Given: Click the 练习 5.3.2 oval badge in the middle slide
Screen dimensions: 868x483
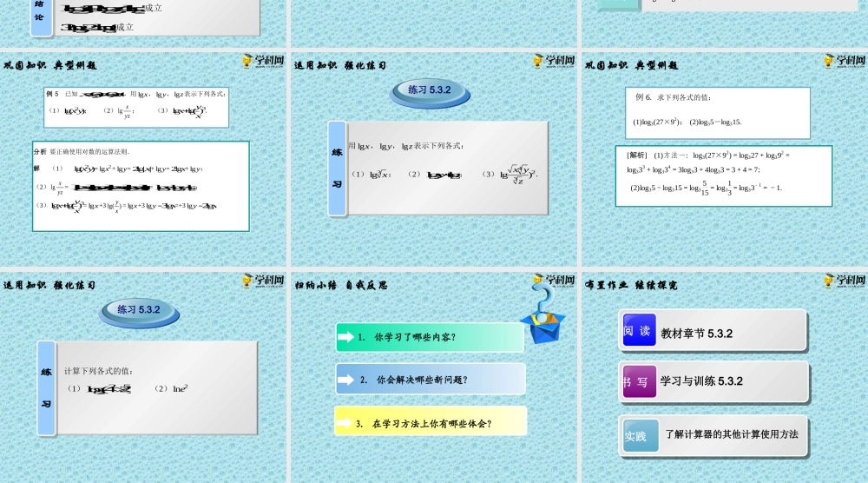Looking at the screenshot, I should (430, 92).
